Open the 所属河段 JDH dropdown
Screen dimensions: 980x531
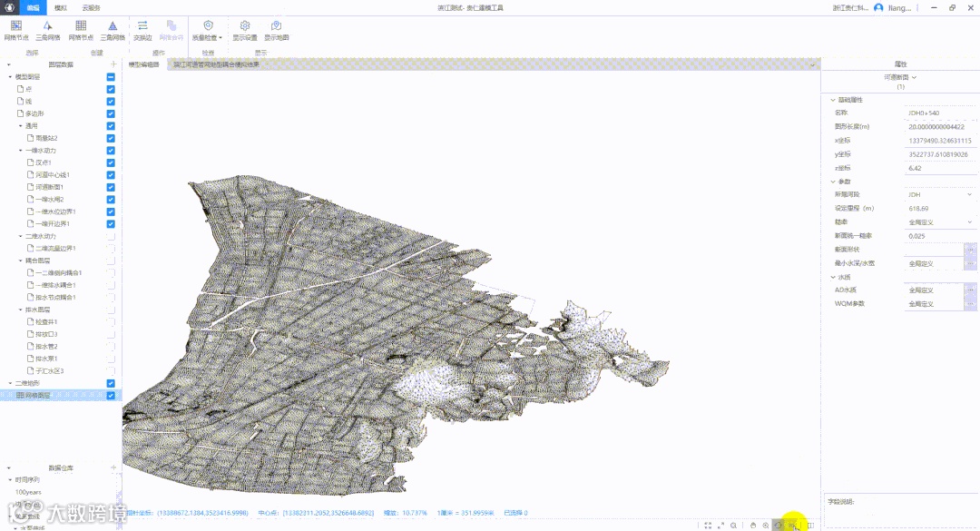pos(969,194)
